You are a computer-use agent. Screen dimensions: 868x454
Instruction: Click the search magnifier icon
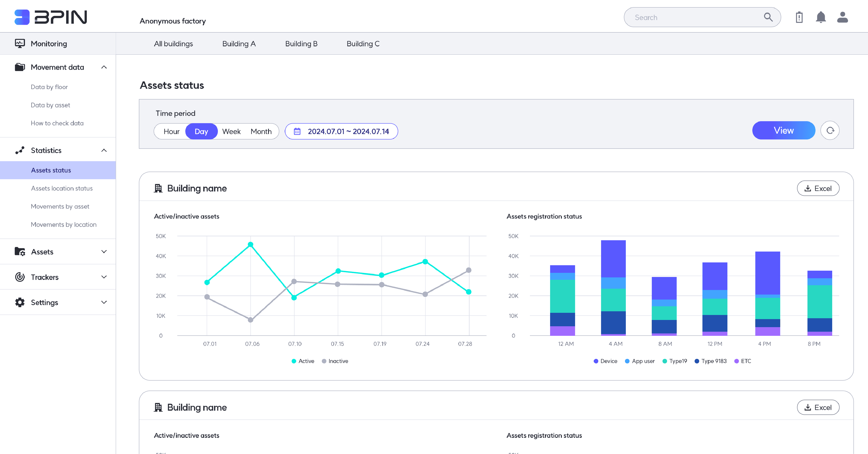coord(768,17)
